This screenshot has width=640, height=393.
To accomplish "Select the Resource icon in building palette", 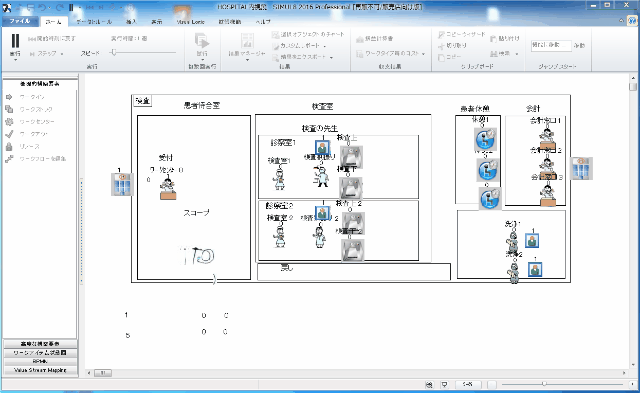I will pos(9,146).
